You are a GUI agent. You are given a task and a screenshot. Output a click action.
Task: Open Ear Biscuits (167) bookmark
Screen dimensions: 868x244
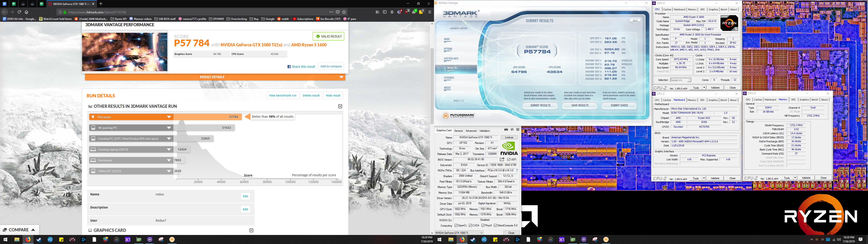pos(328,19)
